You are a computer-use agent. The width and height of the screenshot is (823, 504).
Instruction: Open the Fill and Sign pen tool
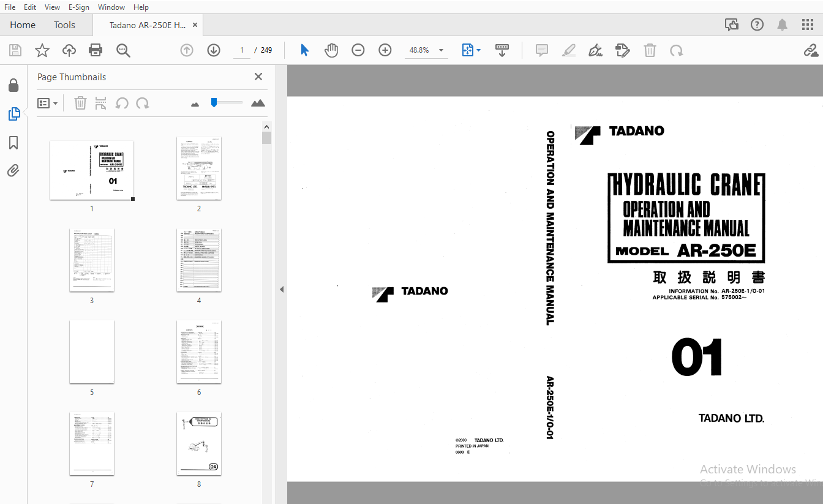(x=595, y=50)
